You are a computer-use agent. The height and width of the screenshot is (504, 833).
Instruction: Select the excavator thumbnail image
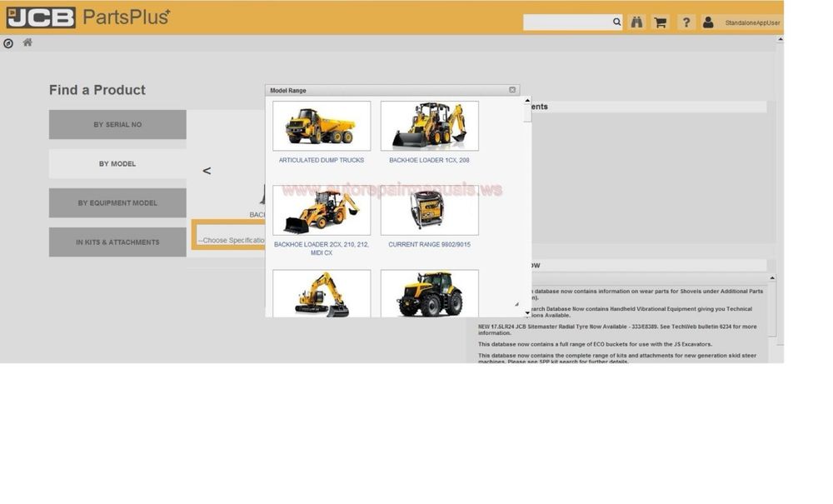[x=322, y=293]
